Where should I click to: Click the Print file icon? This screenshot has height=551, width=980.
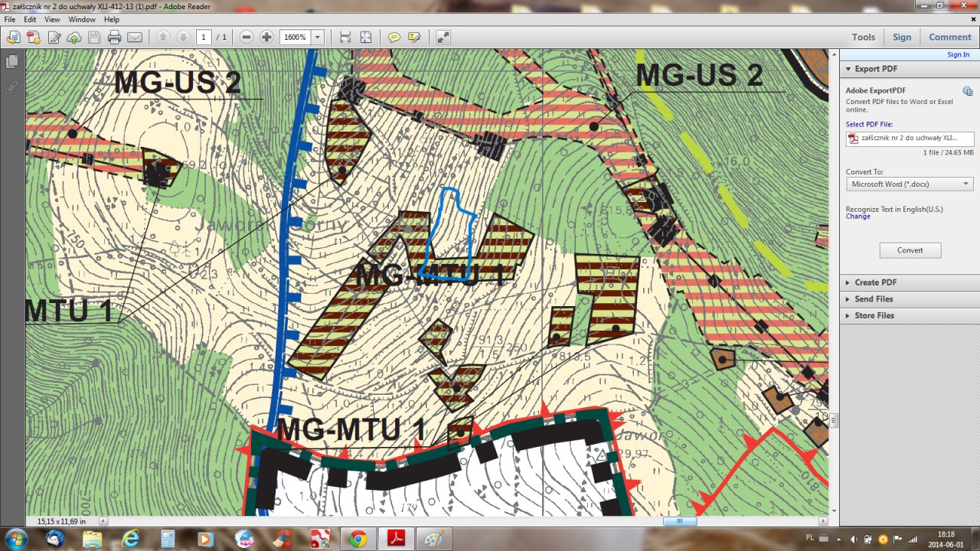point(114,37)
